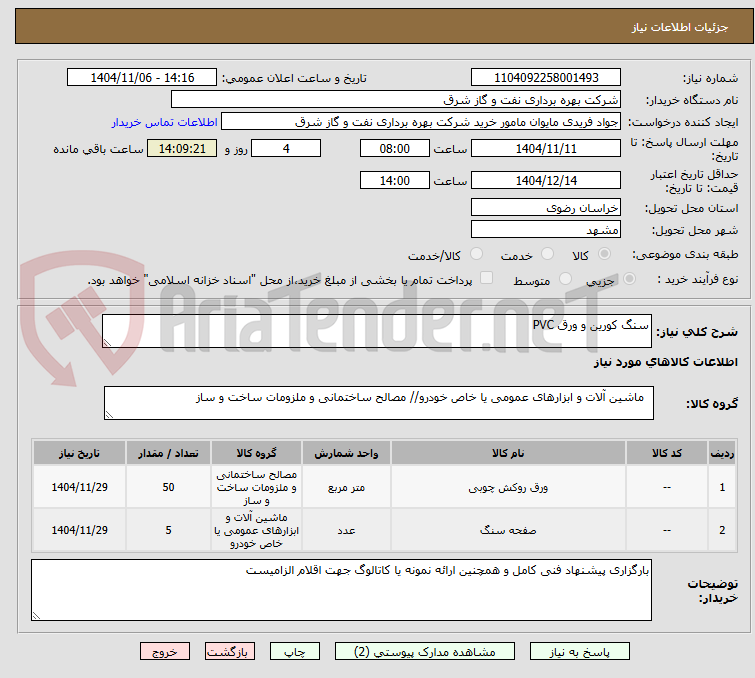Click the need number field 1104092258001493
Image resolution: width=755 pixels, height=678 pixels.
click(546, 78)
